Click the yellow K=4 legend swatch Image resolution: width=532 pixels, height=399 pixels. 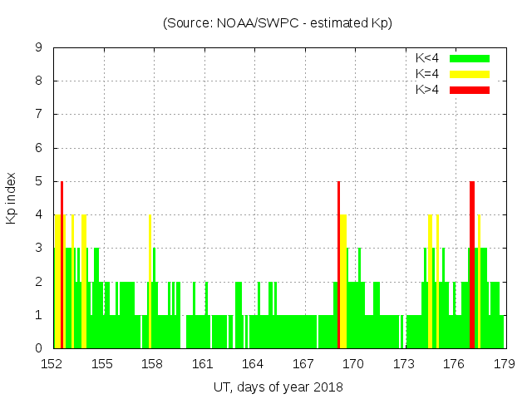(x=470, y=74)
